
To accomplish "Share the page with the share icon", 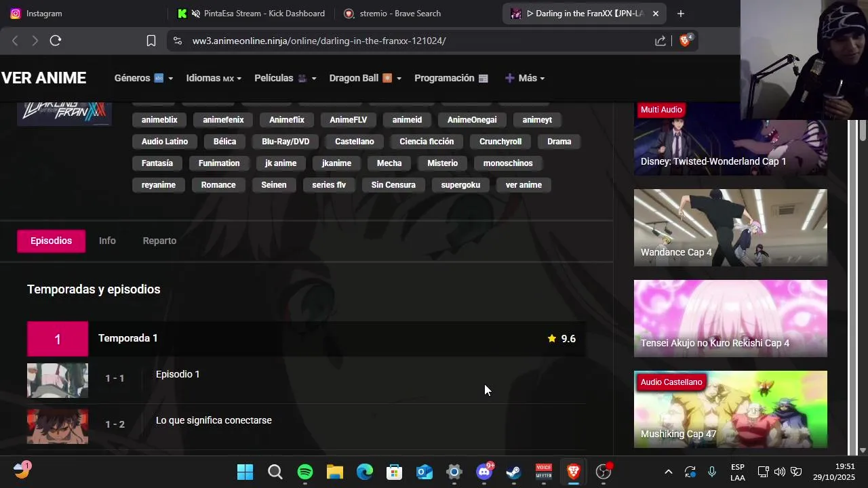I will click(x=660, y=41).
